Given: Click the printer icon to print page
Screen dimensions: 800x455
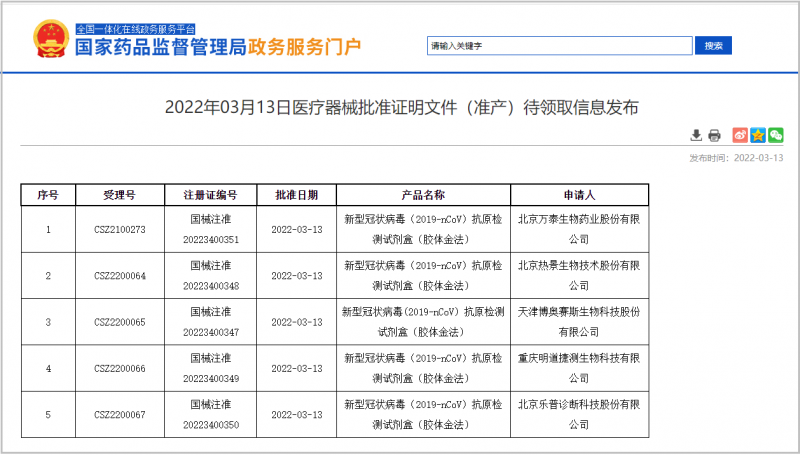Looking at the screenshot, I should [x=714, y=135].
